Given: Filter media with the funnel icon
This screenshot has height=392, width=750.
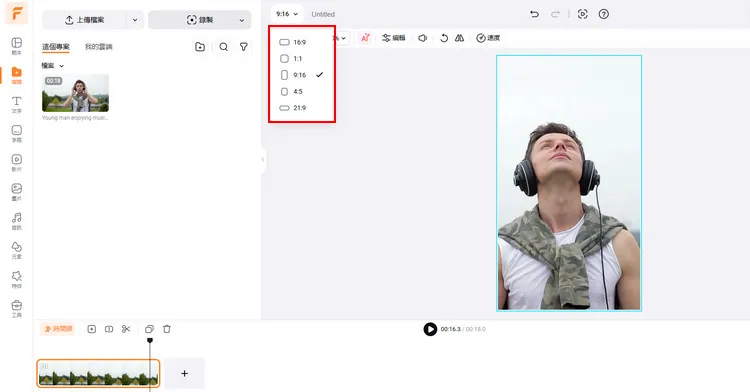Looking at the screenshot, I should point(244,47).
